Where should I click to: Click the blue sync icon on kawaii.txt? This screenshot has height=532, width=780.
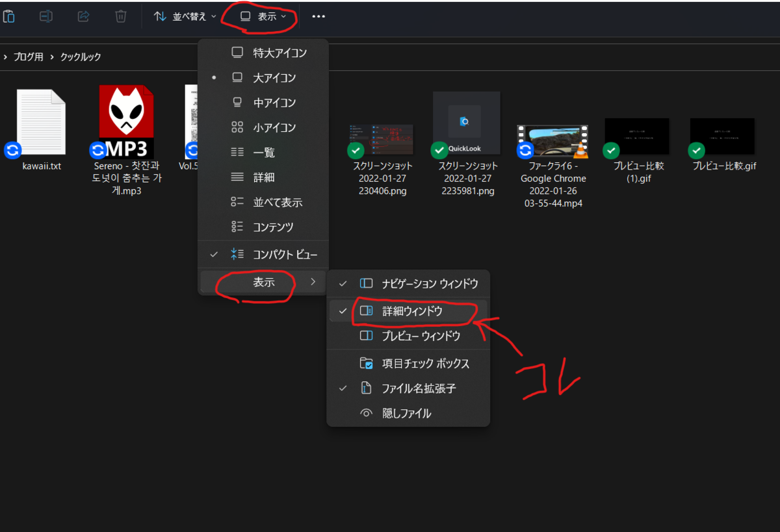pyautogui.click(x=12, y=151)
